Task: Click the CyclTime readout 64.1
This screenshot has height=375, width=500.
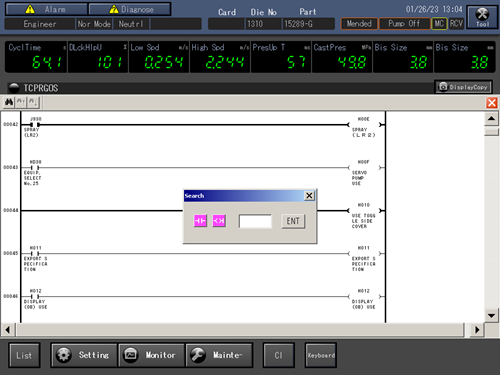Action: click(x=36, y=57)
